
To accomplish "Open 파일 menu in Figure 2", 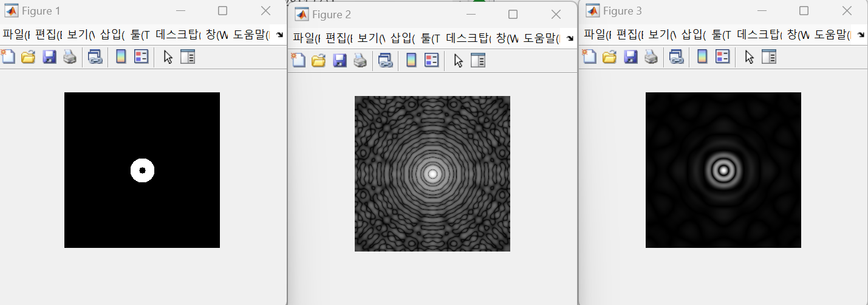I will tap(308, 38).
